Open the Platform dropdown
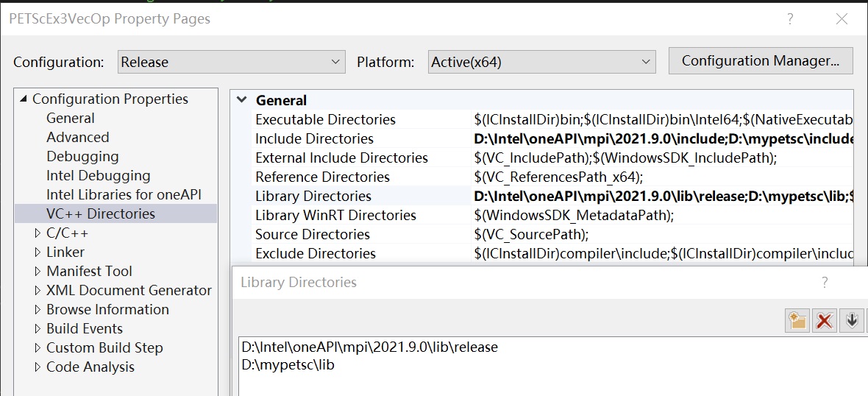Viewport: 868px width, 396px height. [542, 62]
